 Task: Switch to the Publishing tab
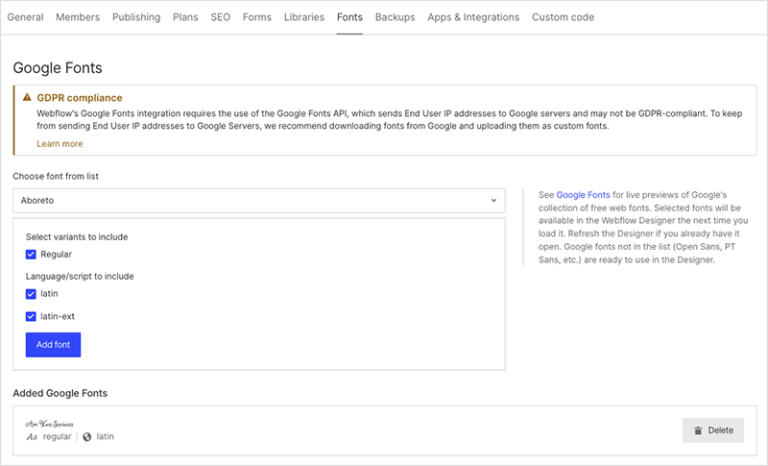pos(136,17)
